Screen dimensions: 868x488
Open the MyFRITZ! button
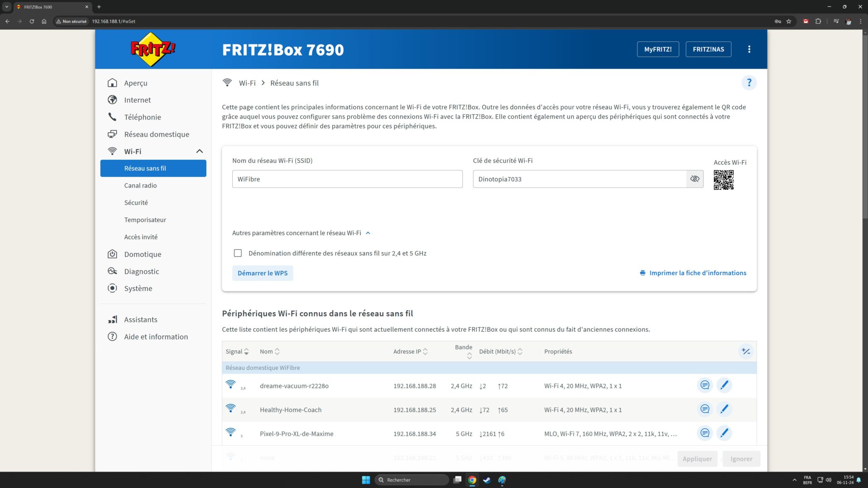pos(658,49)
